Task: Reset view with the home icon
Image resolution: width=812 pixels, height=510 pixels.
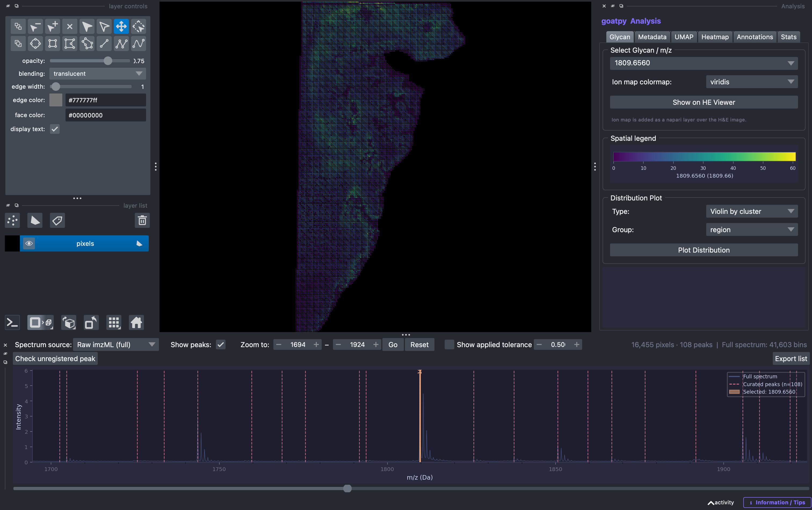Action: click(x=136, y=323)
